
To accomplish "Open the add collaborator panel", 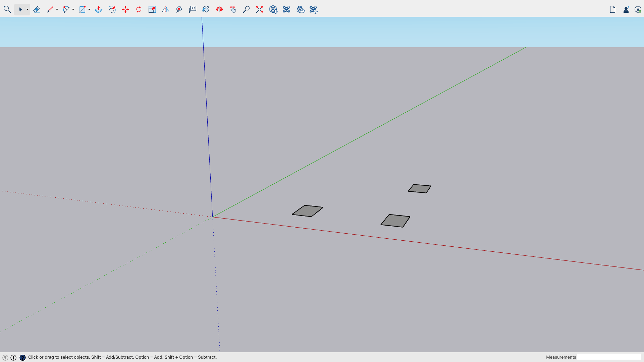I will coord(626,9).
